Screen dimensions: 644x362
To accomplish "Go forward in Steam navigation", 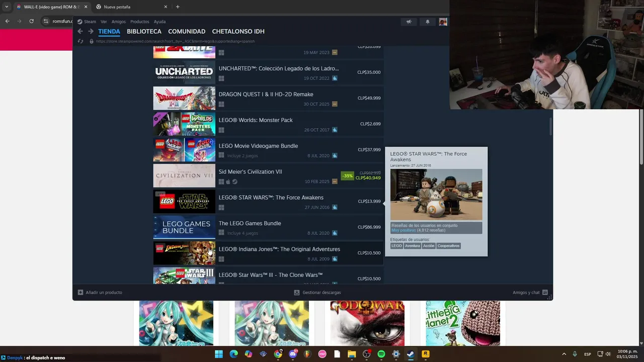I will tap(91, 31).
